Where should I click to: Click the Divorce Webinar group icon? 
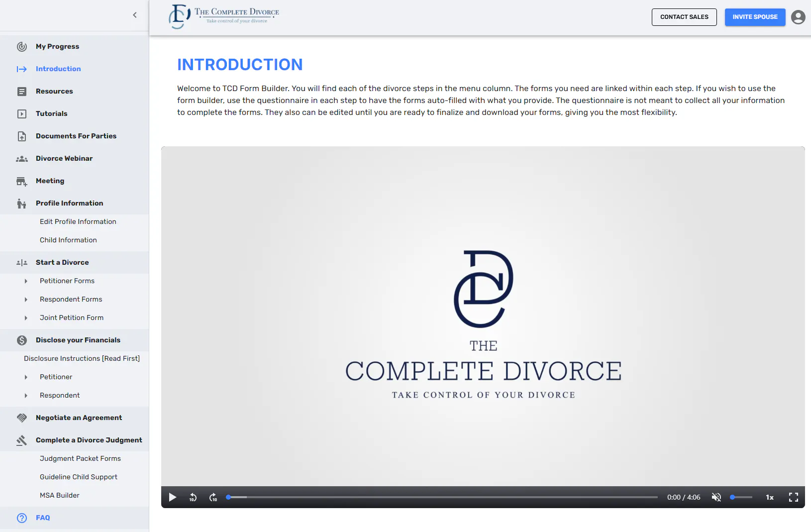[22, 159]
